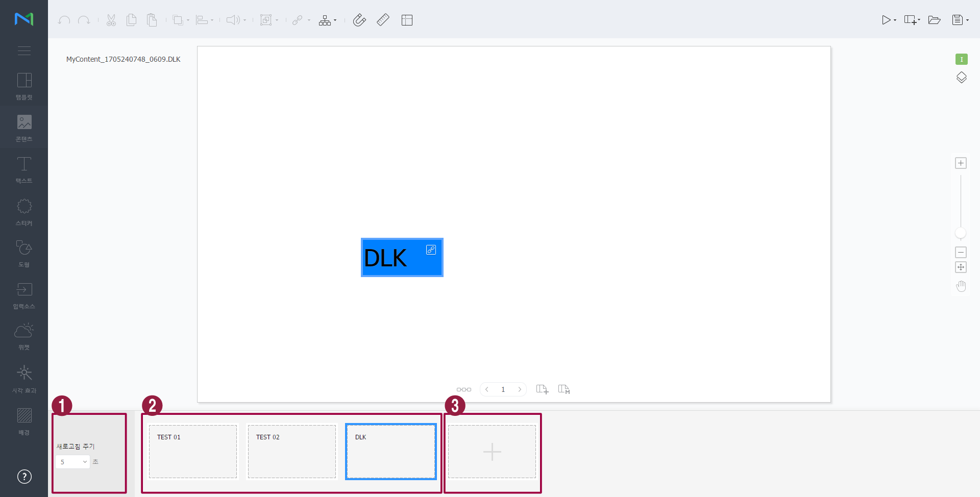Toggle the hand pan tool

(x=961, y=286)
